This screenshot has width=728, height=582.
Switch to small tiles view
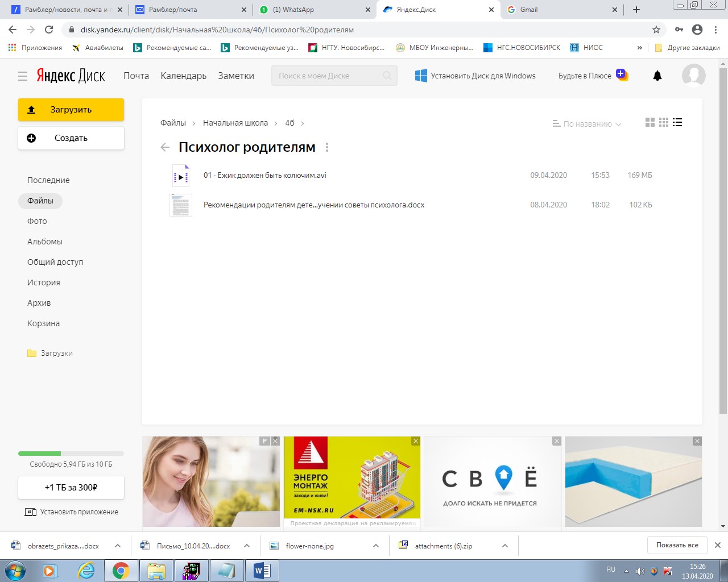664,123
